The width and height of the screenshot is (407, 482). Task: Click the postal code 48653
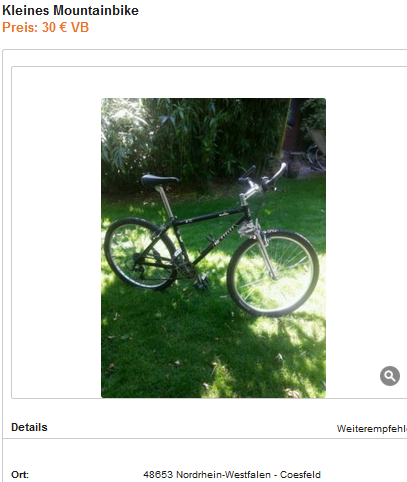click(x=158, y=474)
